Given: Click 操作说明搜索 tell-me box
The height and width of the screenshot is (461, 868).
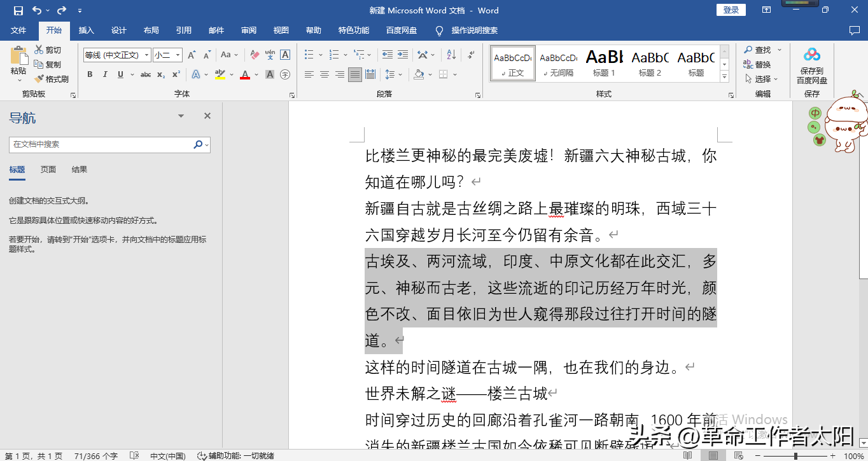Looking at the screenshot, I should coord(475,31).
